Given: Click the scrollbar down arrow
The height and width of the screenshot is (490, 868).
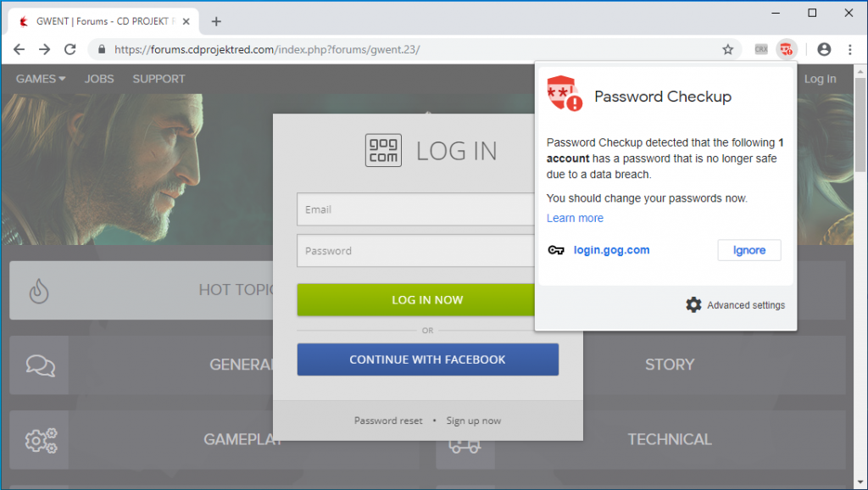Looking at the screenshot, I should tap(860, 482).
